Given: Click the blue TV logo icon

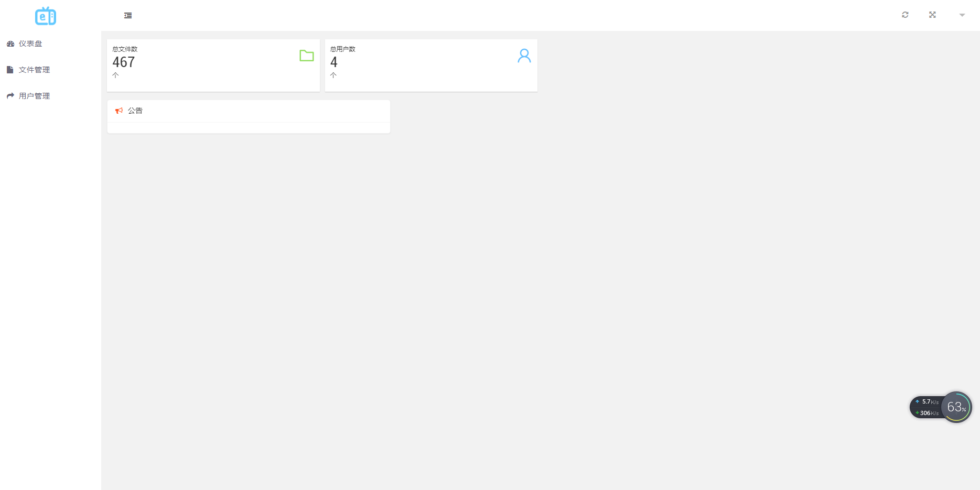Looking at the screenshot, I should 46,16.
